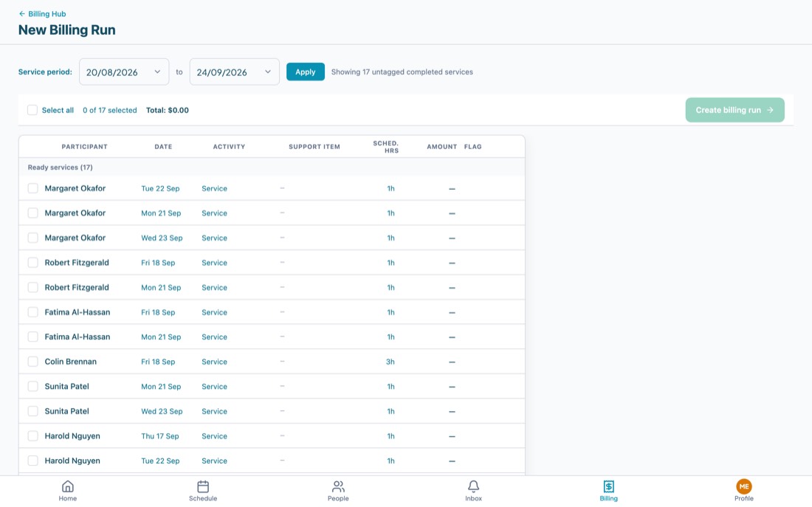Click Showing 17 untagged completed services text
The width and height of the screenshot is (812, 507).
402,72
